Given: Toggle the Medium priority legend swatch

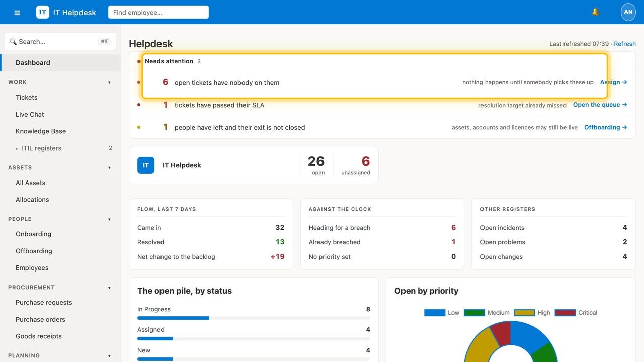Looking at the screenshot, I should pos(474,313).
